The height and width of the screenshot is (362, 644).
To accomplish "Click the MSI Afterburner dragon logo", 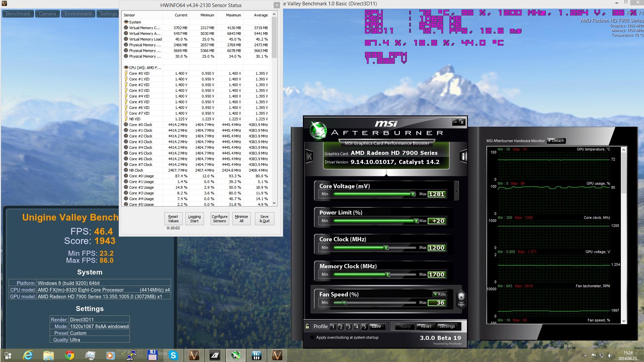I will tap(317, 130).
